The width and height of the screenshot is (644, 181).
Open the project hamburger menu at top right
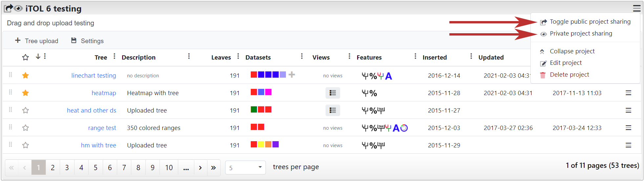636,9
